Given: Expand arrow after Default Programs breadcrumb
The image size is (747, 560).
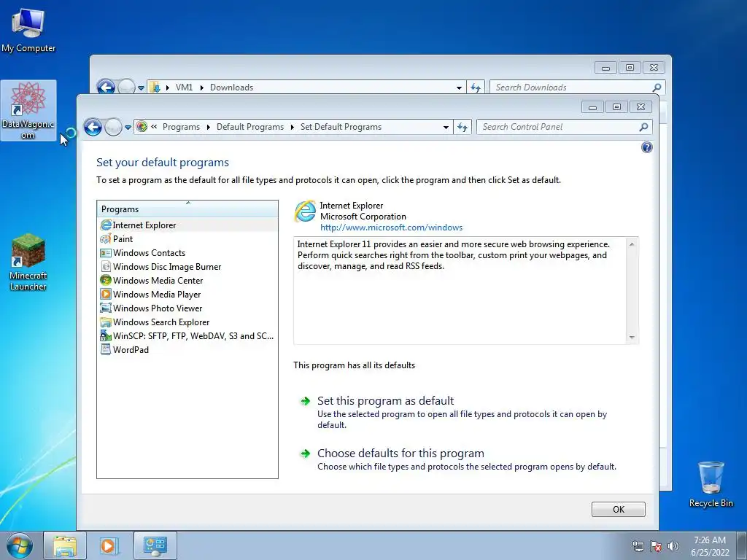Looking at the screenshot, I should pyautogui.click(x=292, y=127).
